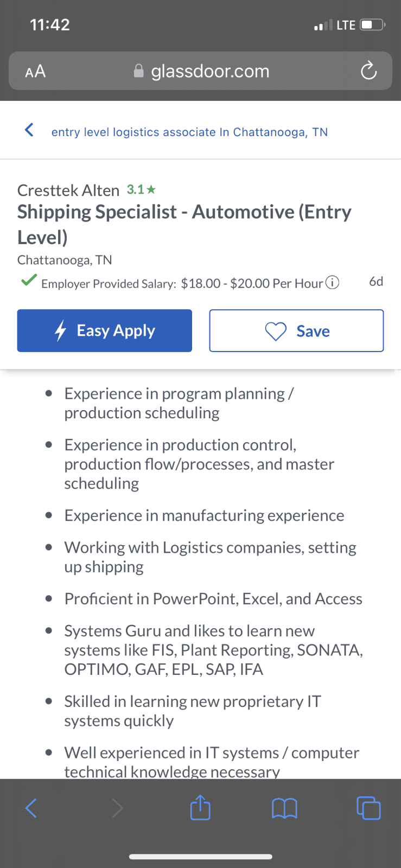Tap the Cresttek Alten company name
Image resolution: width=401 pixels, height=868 pixels.
[x=68, y=190]
